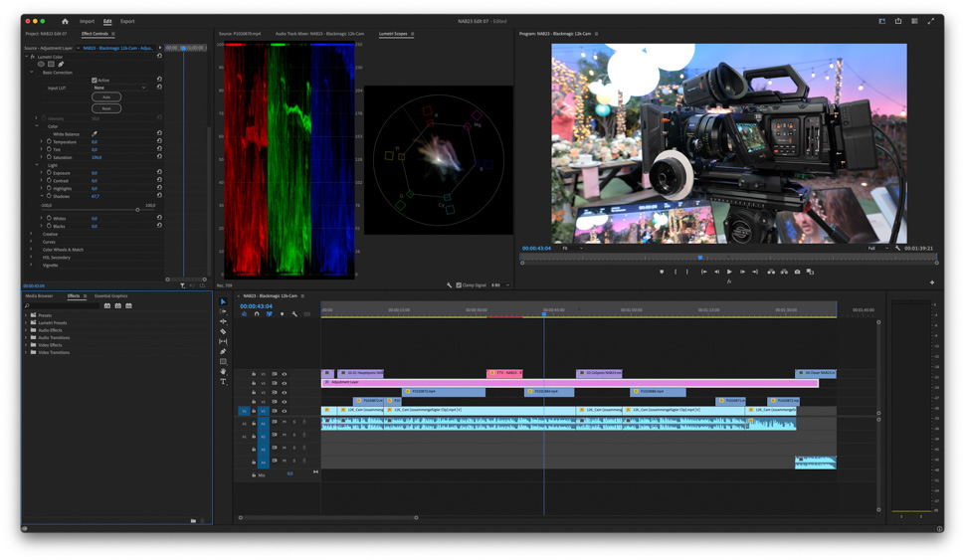Reset the Saturation parameter
This screenshot has height=560, width=965.
pos(159,157)
